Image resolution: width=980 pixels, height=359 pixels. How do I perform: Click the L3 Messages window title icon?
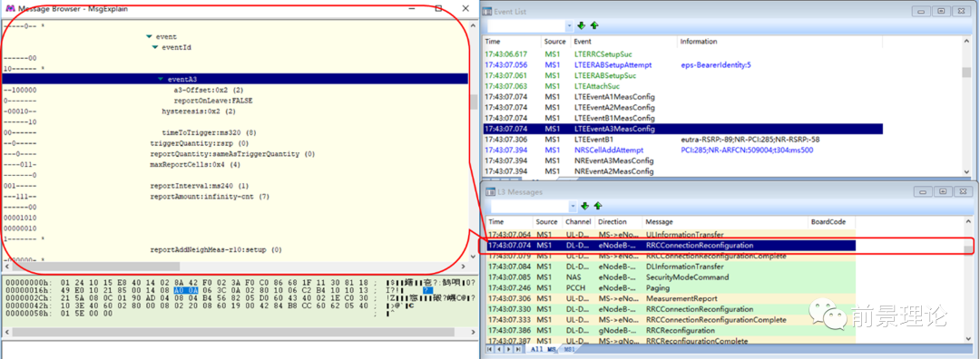tap(490, 191)
